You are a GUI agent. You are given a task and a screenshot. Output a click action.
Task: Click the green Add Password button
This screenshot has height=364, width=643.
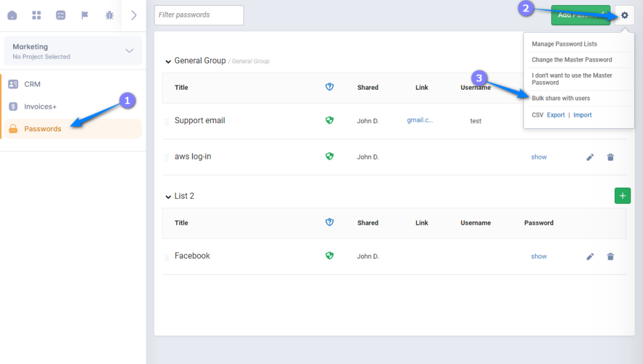point(580,14)
